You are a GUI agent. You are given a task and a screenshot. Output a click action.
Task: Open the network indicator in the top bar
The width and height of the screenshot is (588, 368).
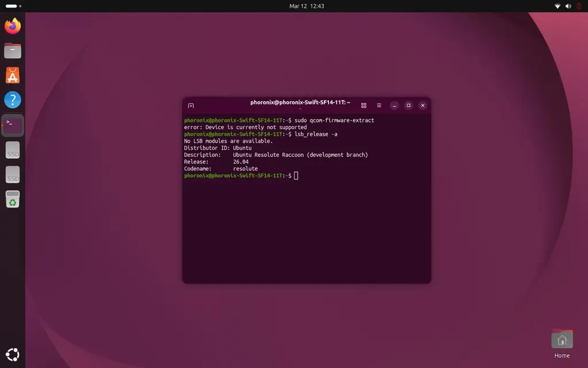coord(556,6)
